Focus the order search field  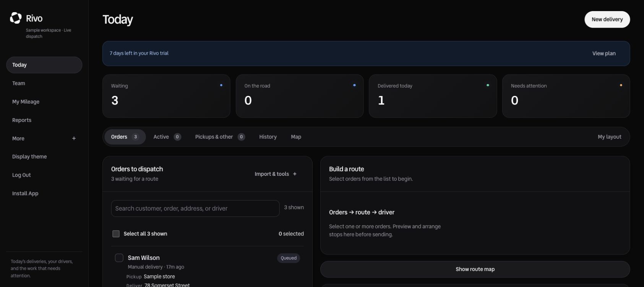pyautogui.click(x=195, y=209)
